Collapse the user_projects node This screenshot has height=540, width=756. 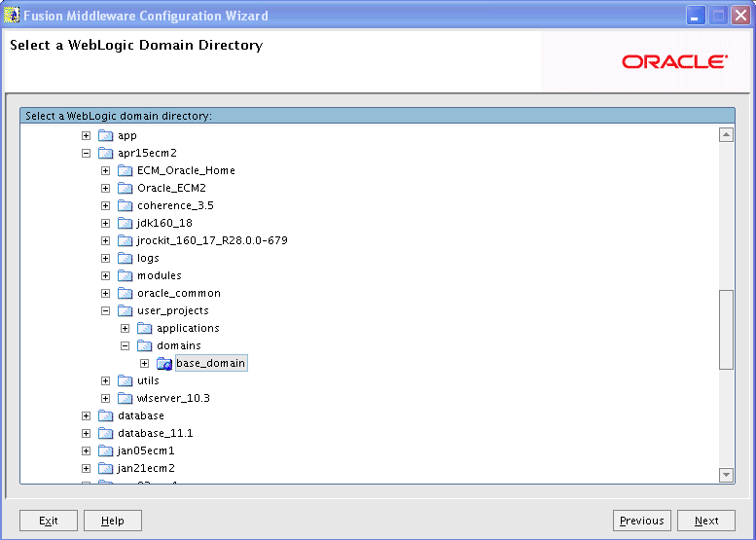(106, 311)
